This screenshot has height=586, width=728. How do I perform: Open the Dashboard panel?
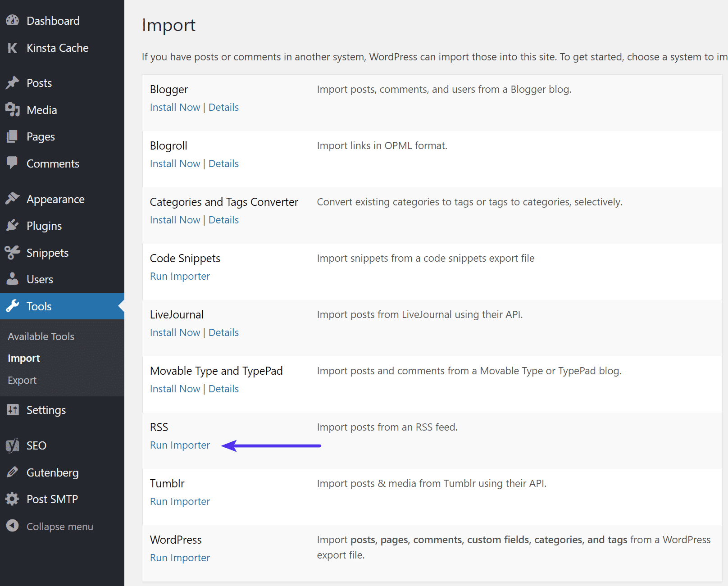[13, 20]
